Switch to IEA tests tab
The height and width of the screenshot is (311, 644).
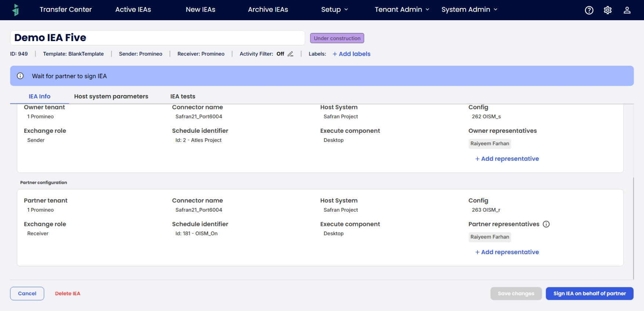coord(183,96)
